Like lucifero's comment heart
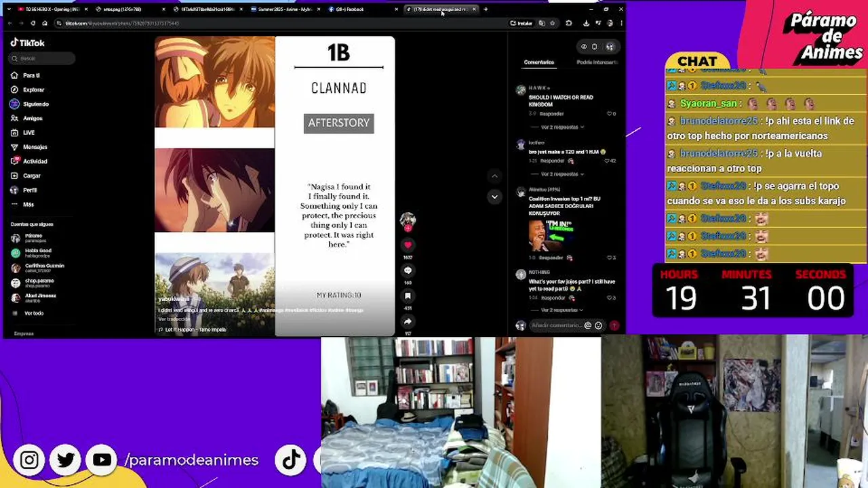 pos(608,161)
